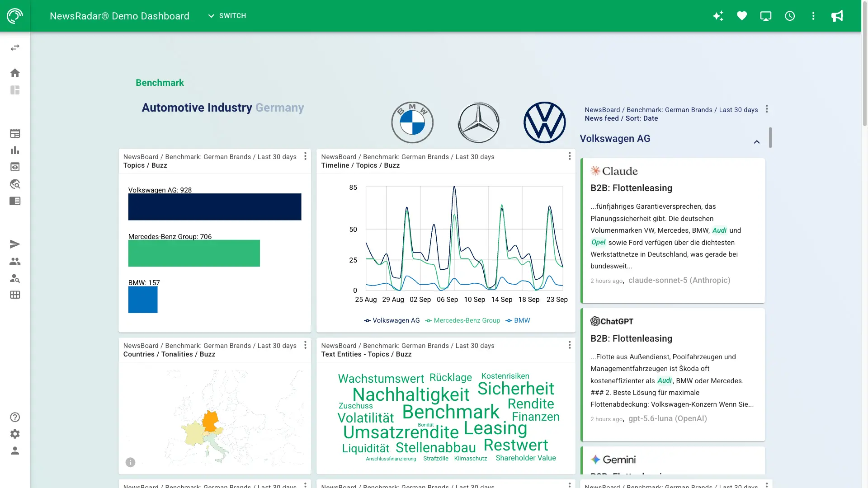
Task: Click gpt-5.6-luna (OpenAI) source label
Action: [668, 418]
